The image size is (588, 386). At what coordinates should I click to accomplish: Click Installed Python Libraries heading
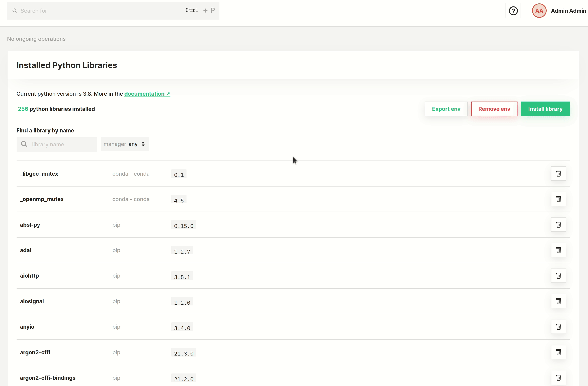click(x=67, y=65)
